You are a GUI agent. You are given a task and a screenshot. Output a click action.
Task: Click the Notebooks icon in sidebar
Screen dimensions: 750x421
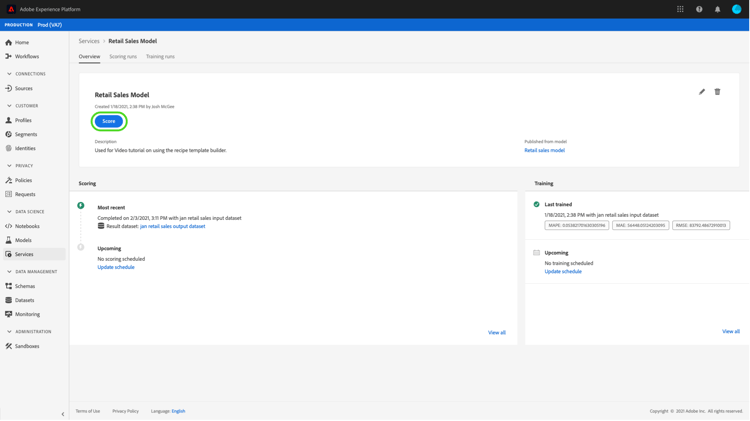[x=8, y=226]
